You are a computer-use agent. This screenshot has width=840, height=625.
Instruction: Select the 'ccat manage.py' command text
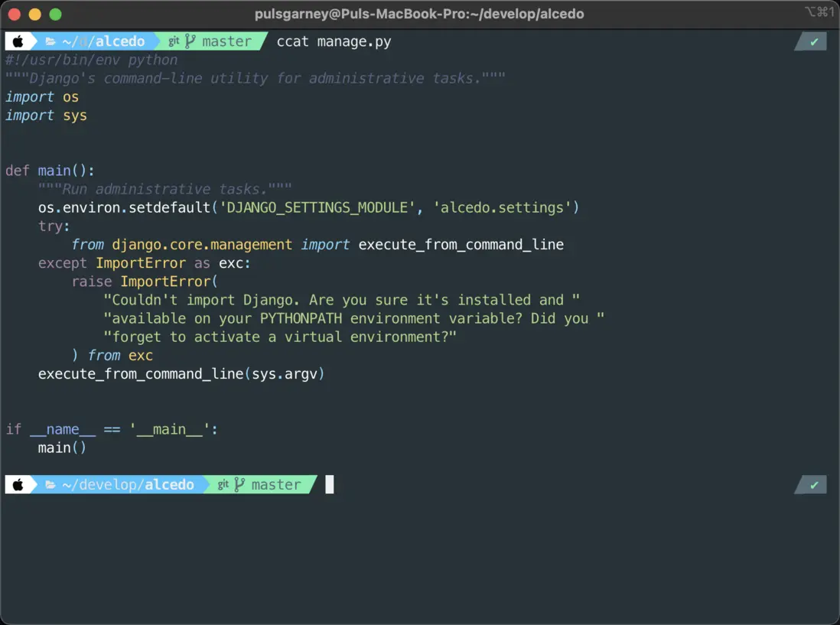click(x=333, y=41)
